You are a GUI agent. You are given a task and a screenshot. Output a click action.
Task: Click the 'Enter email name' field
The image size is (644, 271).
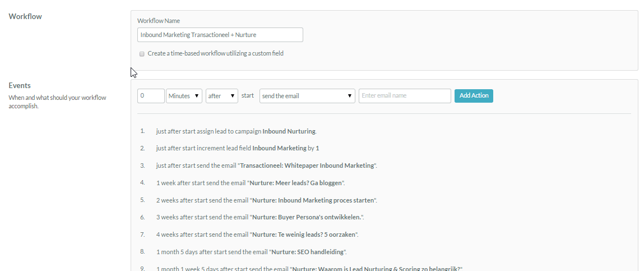[405, 96]
